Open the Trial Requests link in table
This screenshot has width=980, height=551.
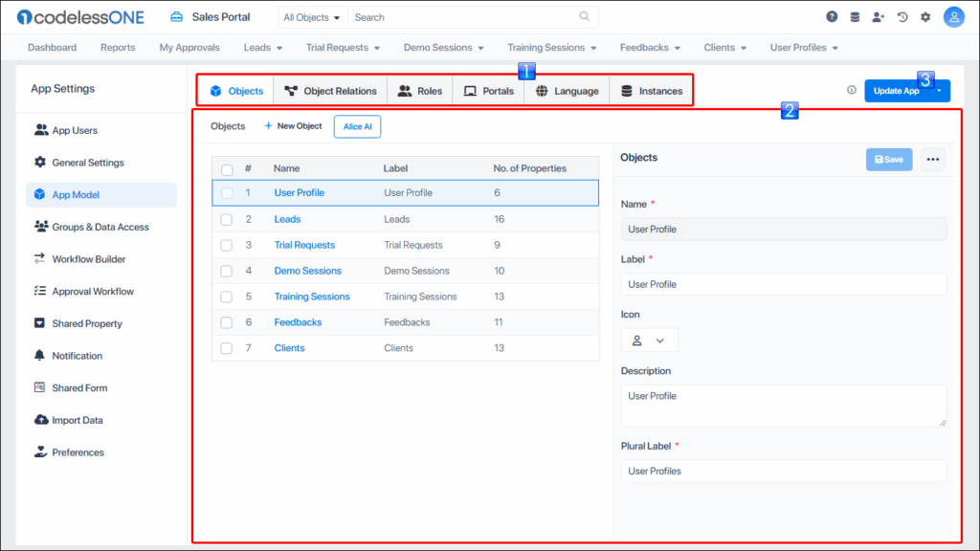304,245
